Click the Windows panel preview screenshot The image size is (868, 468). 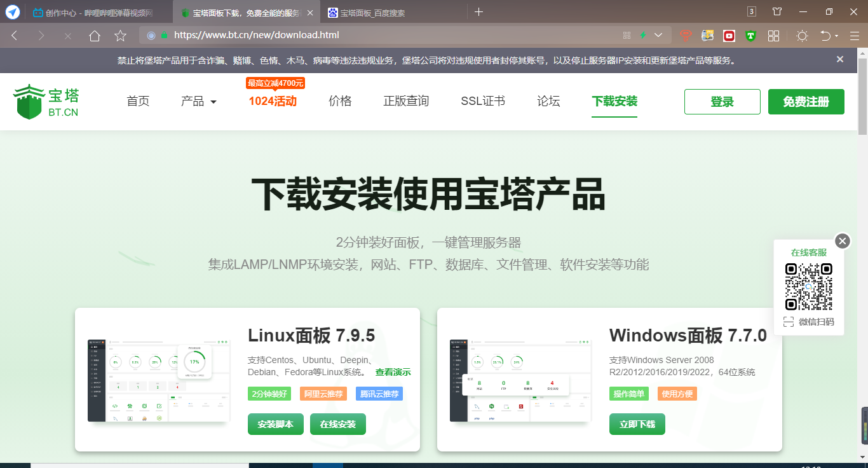click(520, 381)
